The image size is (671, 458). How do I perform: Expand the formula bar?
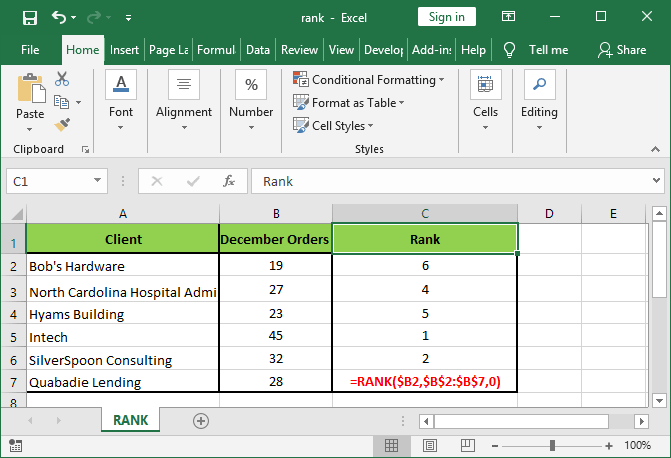pos(656,181)
